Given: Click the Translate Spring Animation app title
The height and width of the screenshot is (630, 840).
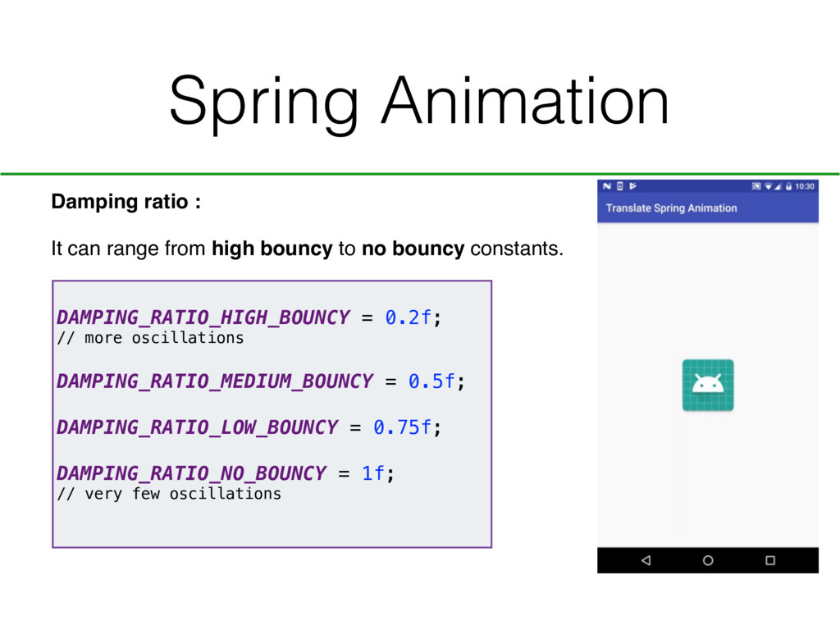Looking at the screenshot, I should pos(671,208).
